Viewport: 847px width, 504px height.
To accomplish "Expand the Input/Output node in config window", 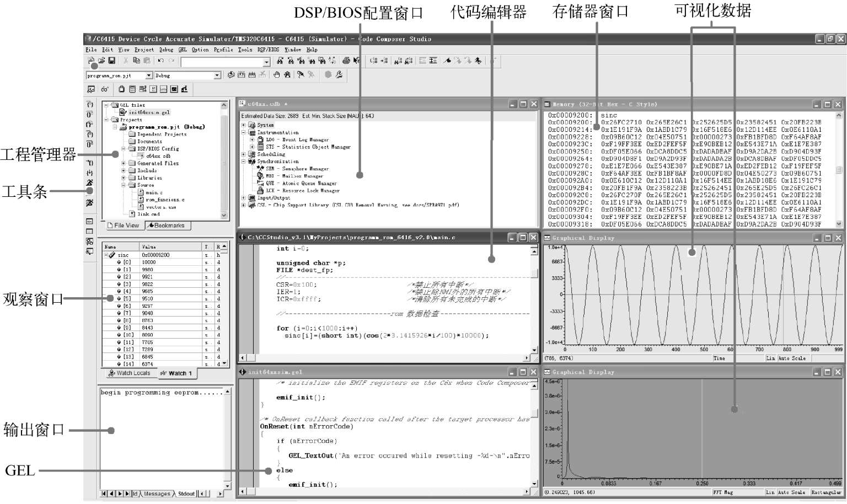I will coord(243,197).
